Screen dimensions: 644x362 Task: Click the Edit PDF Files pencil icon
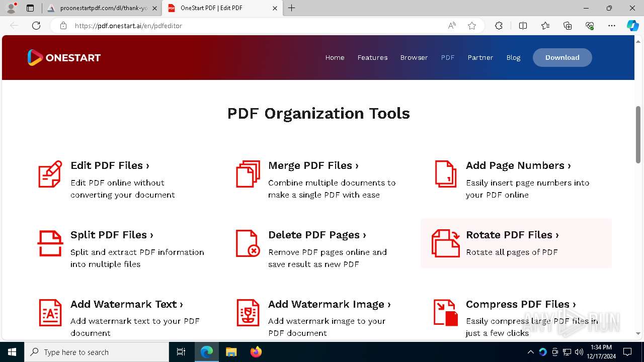pos(50,174)
